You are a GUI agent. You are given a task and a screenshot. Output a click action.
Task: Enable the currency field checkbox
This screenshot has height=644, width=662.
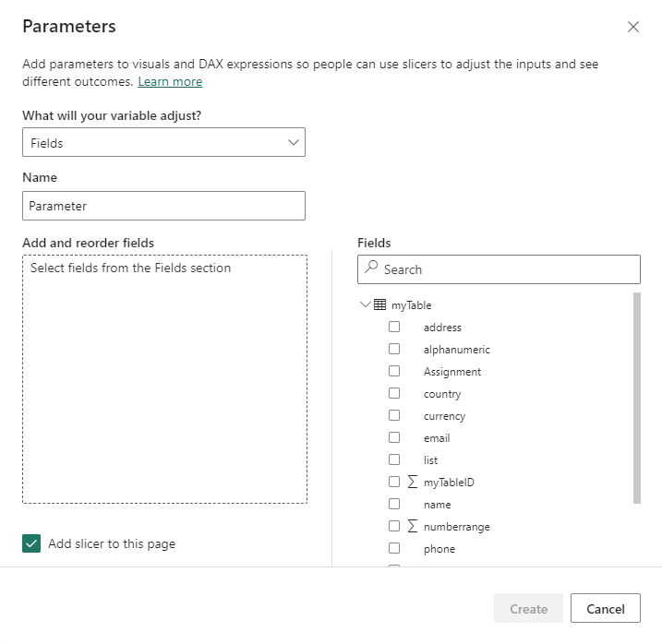coord(394,415)
